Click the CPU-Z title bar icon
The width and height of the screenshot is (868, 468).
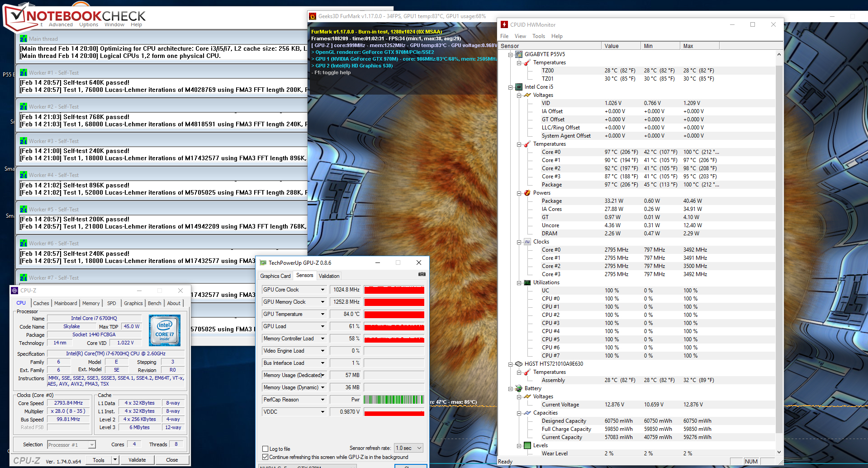point(14,291)
